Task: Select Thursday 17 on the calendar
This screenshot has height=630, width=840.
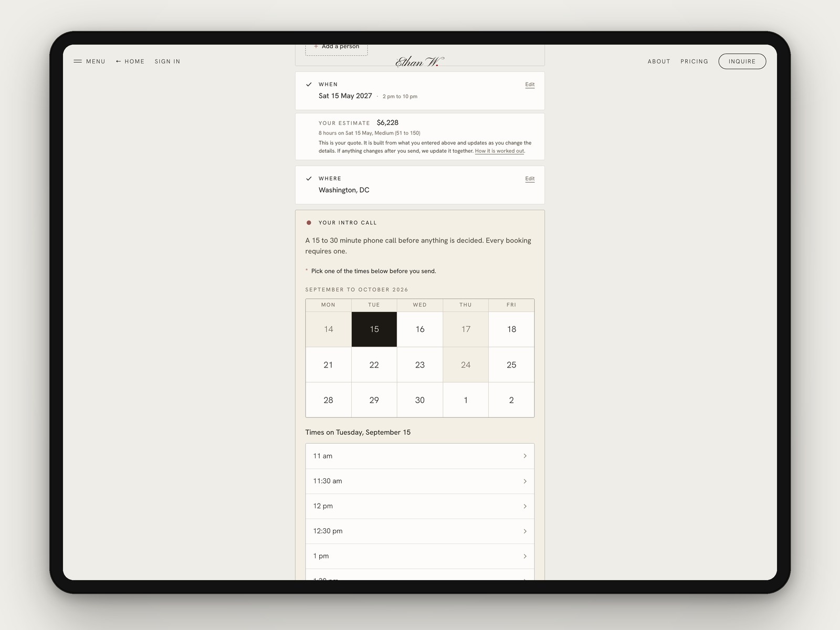Action: [x=466, y=329]
